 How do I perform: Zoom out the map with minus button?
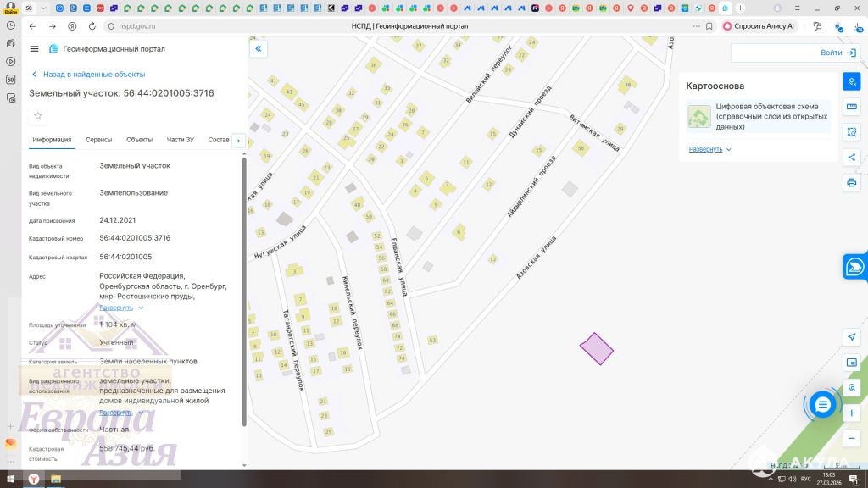(852, 437)
